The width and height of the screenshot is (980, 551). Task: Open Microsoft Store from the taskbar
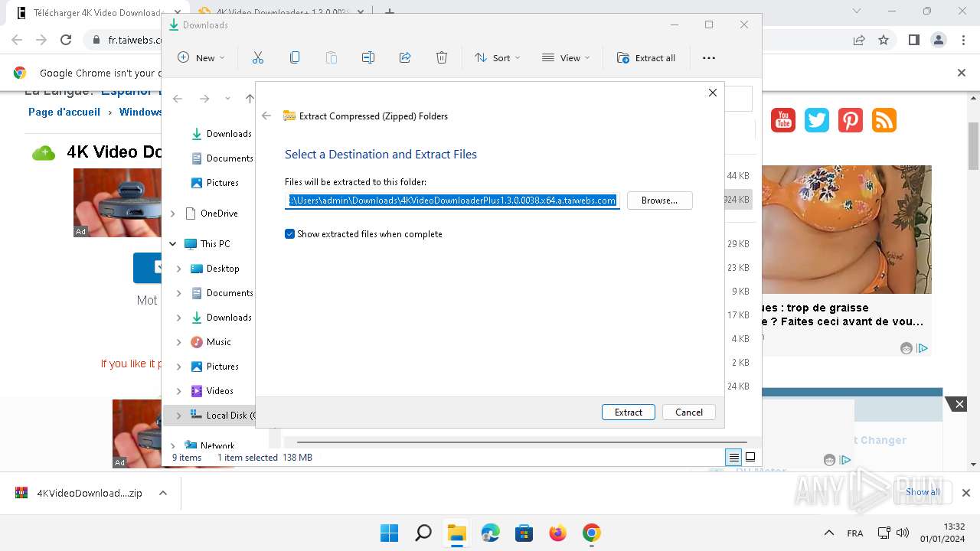point(524,533)
